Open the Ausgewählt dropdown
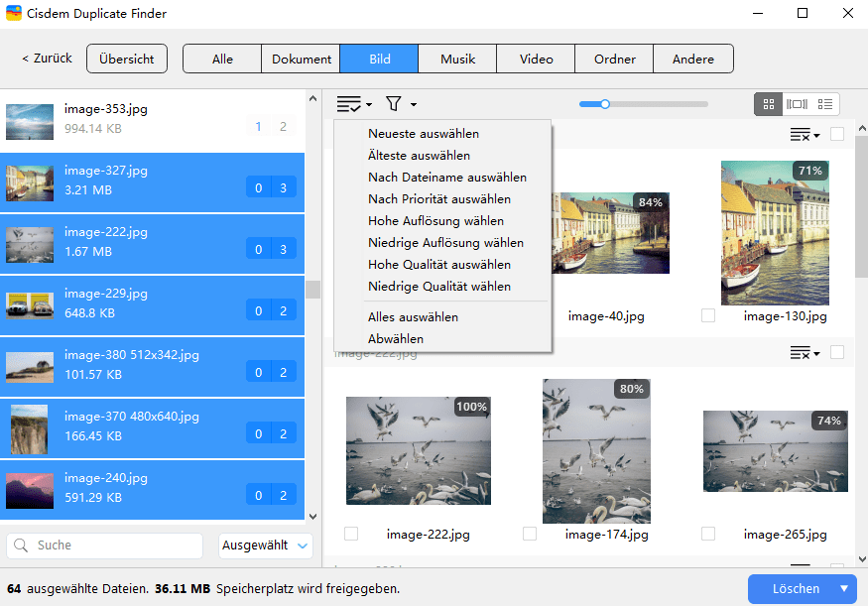This screenshot has height=606, width=868. 265,545
